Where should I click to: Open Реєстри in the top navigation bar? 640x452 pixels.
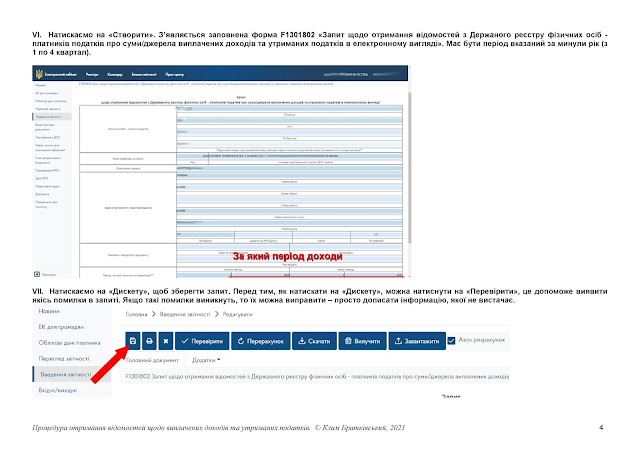pyautogui.click(x=92, y=75)
